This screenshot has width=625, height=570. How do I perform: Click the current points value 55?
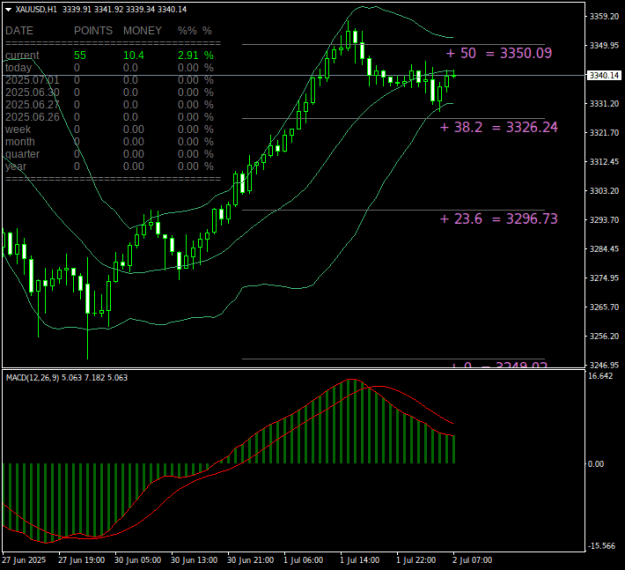click(x=80, y=55)
